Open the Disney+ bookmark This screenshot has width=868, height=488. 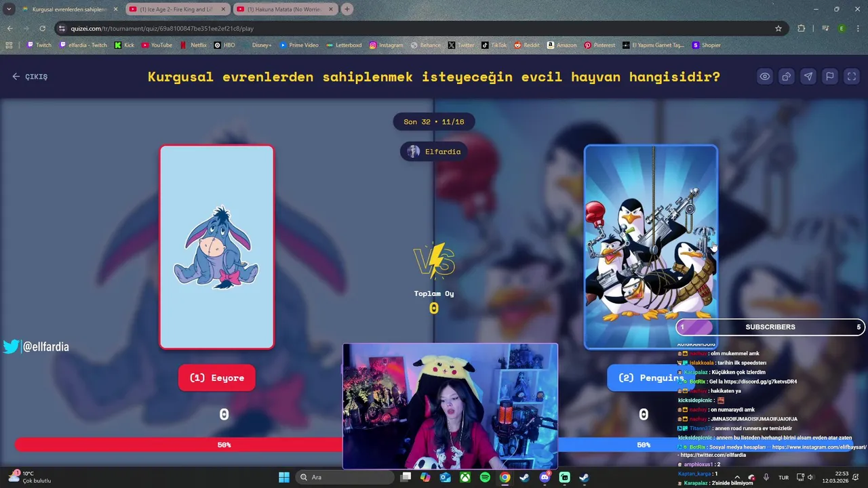(x=257, y=45)
